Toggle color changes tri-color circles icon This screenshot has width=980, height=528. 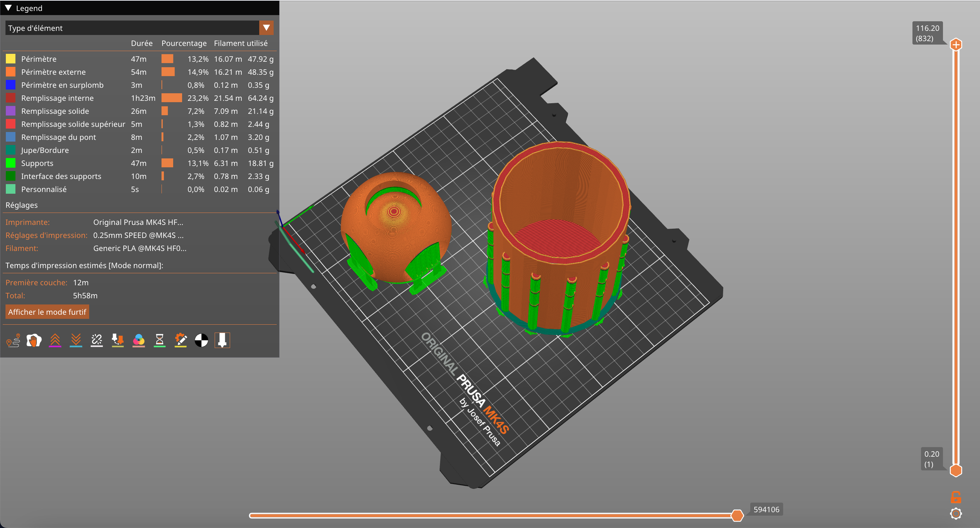[x=139, y=340]
